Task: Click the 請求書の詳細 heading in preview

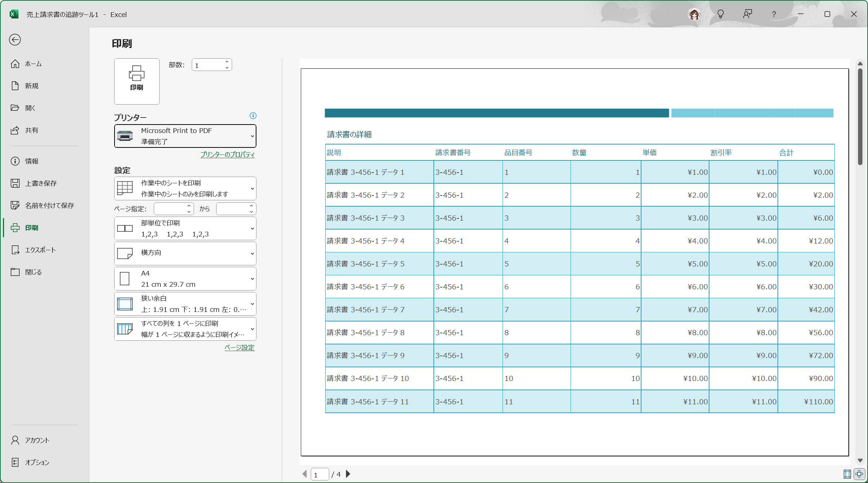Action: 349,135
